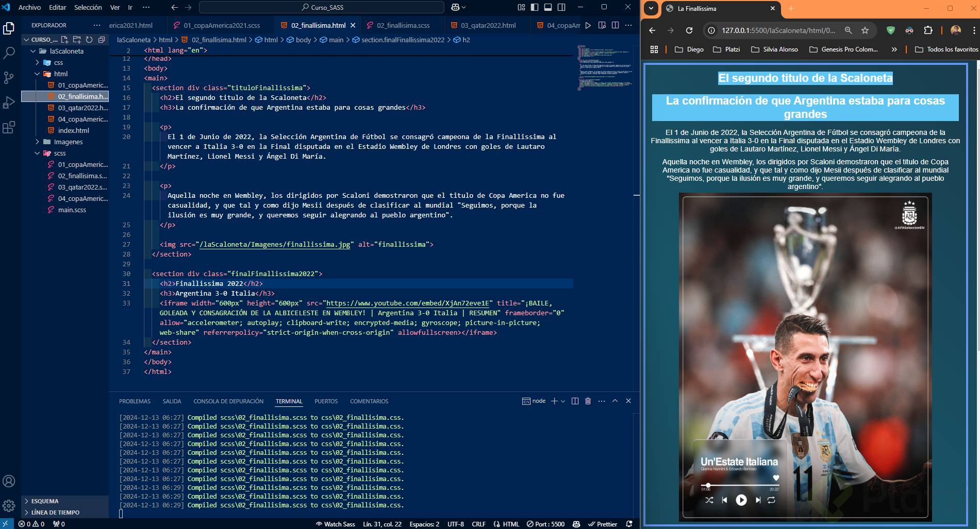Collapse the laScaloneta folder
The height and width of the screenshot is (529, 980).
33,51
